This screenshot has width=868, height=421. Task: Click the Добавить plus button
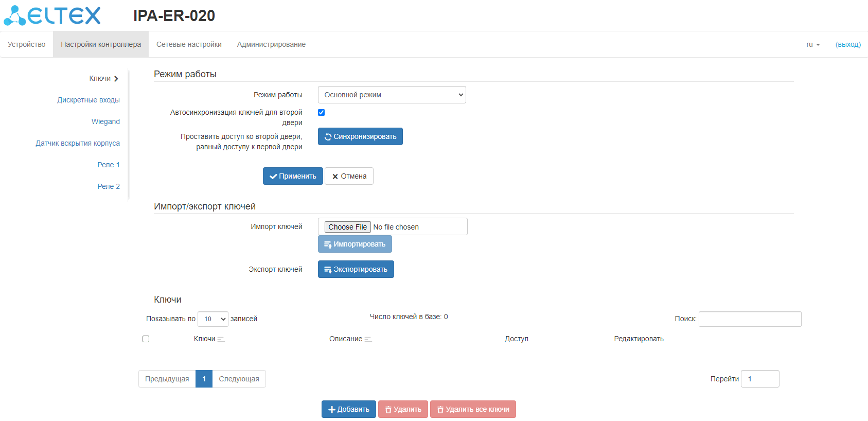click(x=348, y=409)
